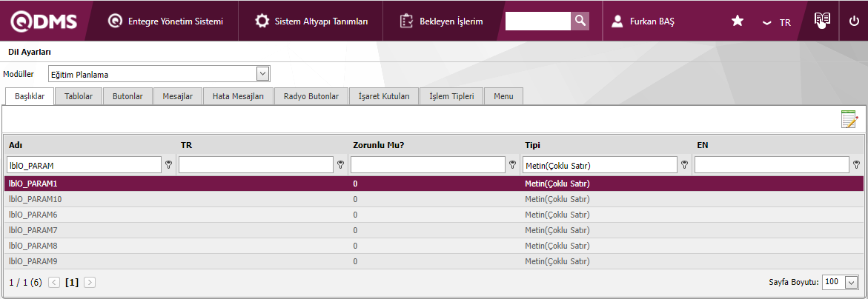
Task: Switch to the Hata Mesajları tab
Action: [x=238, y=96]
